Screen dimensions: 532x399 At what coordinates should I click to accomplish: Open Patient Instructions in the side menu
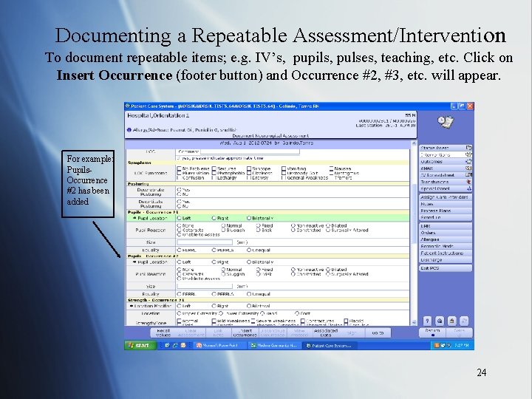point(445,253)
